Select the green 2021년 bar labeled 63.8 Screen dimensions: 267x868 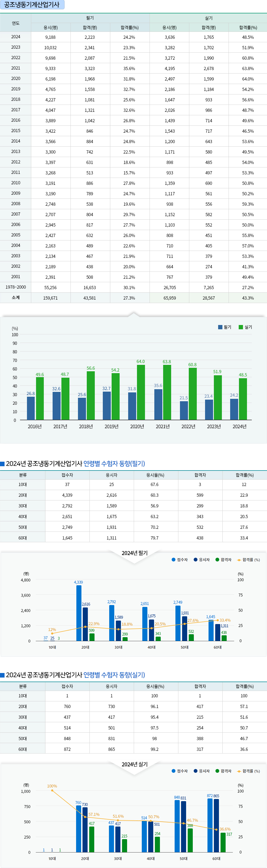point(167,392)
